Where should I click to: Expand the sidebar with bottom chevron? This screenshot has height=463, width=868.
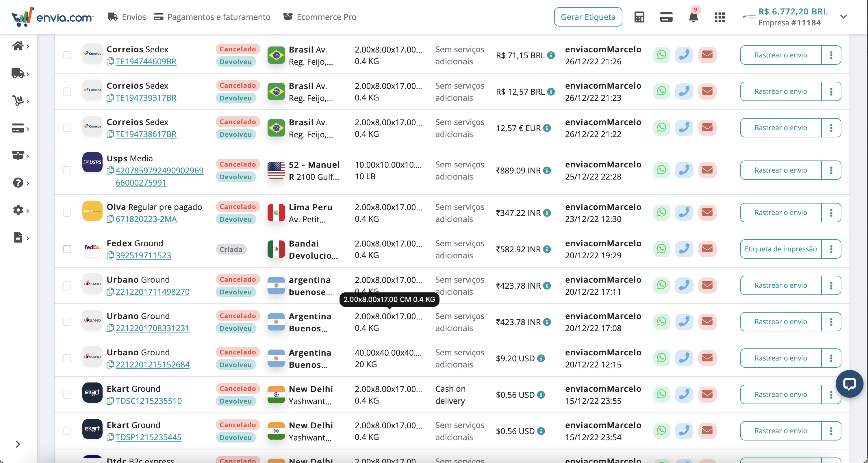pyautogui.click(x=18, y=445)
